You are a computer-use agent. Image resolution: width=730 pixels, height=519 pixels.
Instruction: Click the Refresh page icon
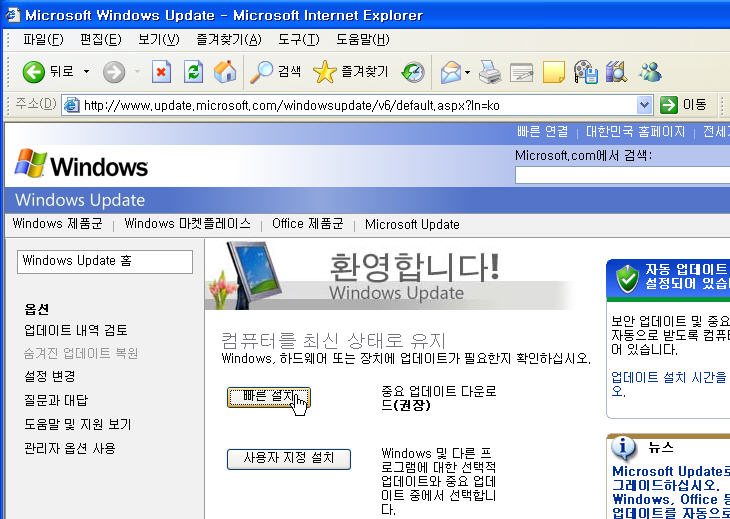click(193, 72)
